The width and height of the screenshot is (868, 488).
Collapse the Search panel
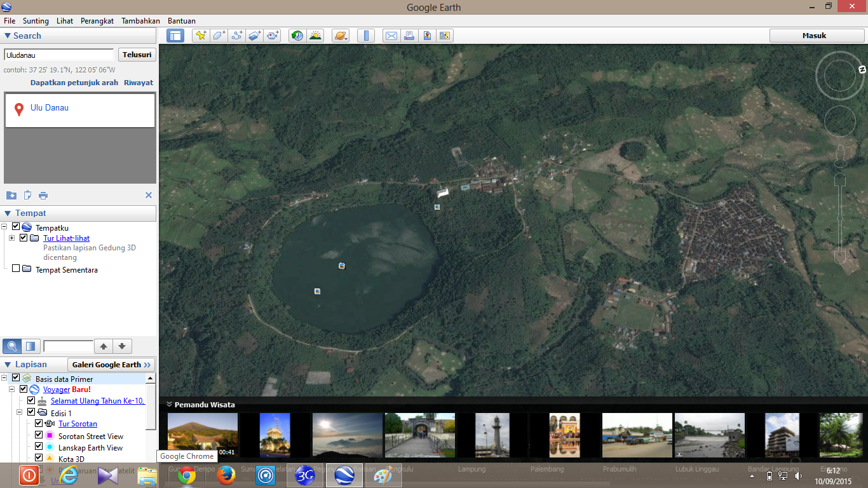(x=8, y=36)
